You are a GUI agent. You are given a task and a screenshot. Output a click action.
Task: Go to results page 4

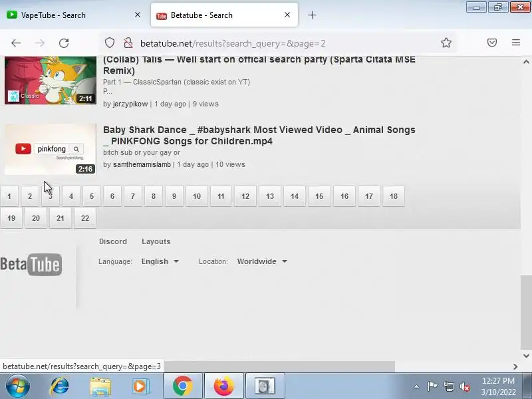pos(71,196)
